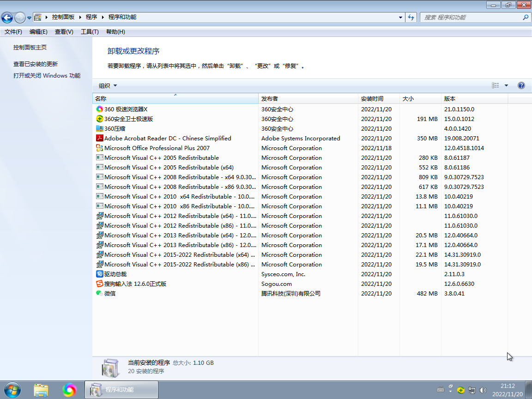
Task: Open the recent pages dropdown arrow
Action: [29, 18]
